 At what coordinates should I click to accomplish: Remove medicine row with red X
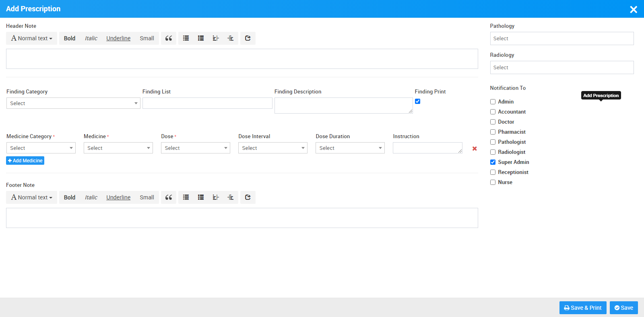[x=475, y=149]
